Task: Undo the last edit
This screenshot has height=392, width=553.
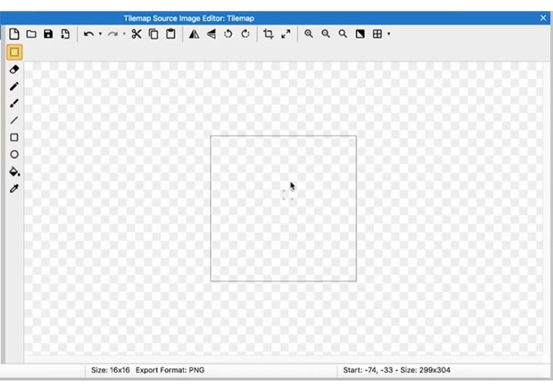Action: pos(88,34)
